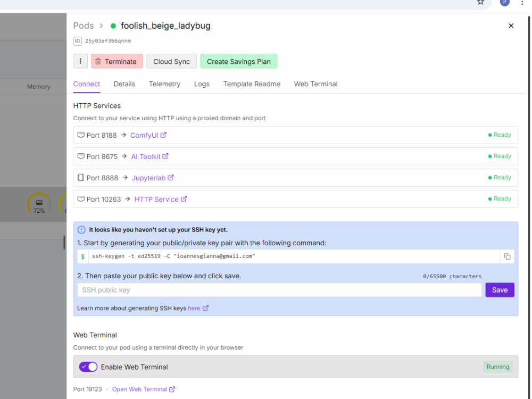Click the Open Web Terminal link

coord(139,389)
